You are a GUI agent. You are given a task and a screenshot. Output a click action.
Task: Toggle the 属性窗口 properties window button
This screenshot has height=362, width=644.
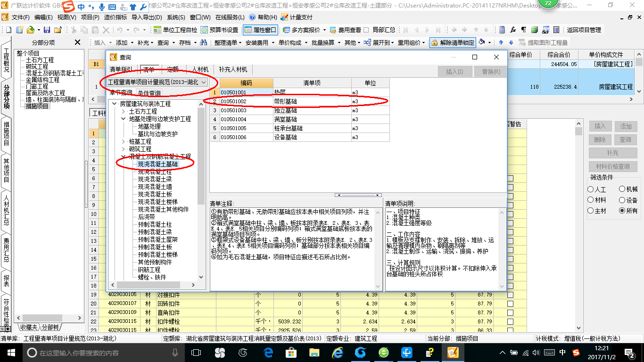coord(260,30)
